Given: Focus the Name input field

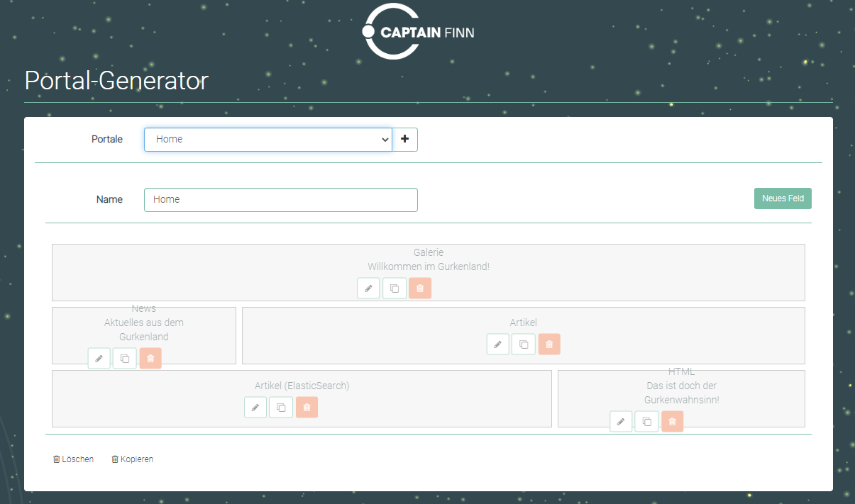Looking at the screenshot, I should click(280, 200).
